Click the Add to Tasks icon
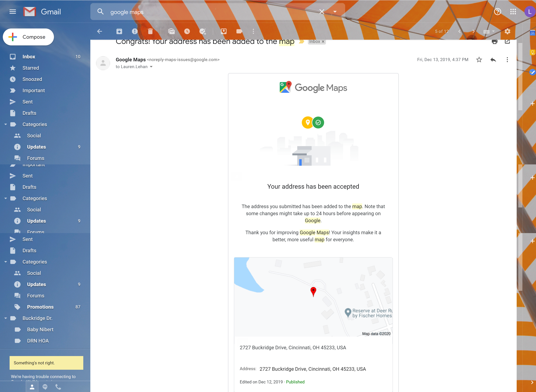 (203, 31)
